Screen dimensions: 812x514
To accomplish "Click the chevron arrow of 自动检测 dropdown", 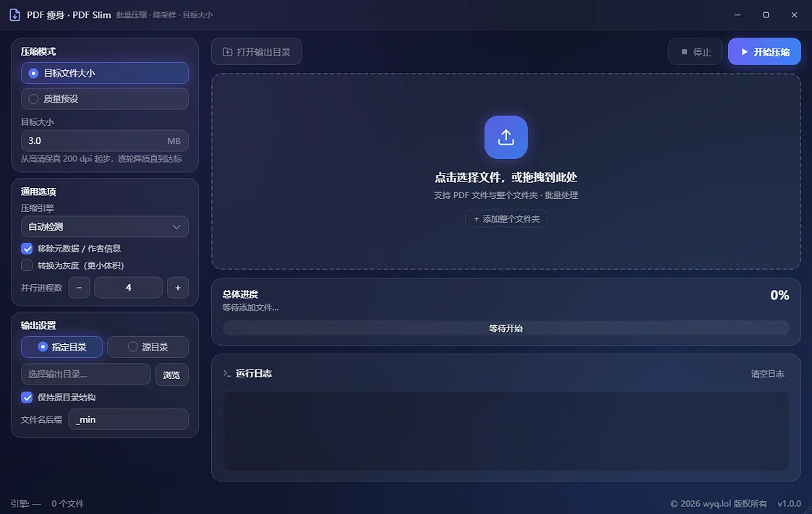I will [176, 227].
